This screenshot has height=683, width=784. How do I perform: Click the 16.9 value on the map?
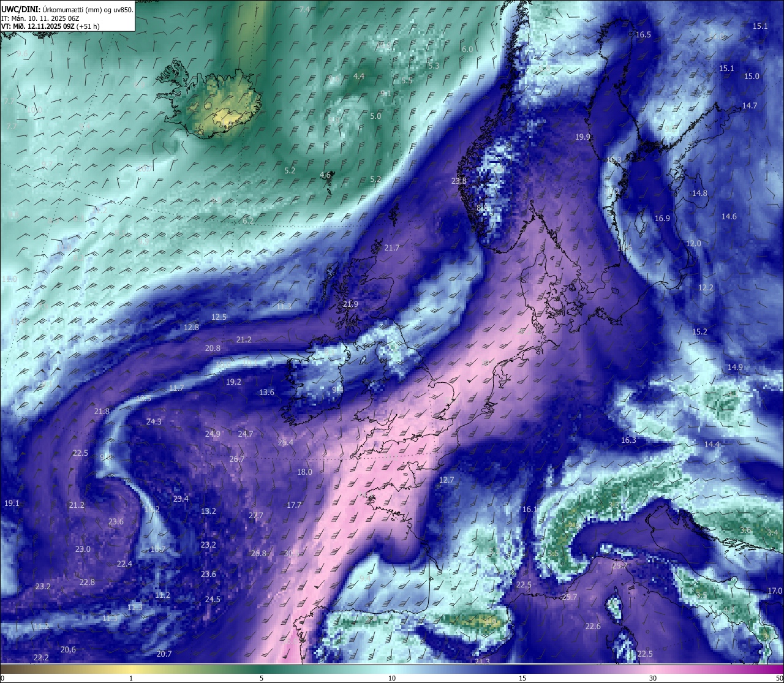(x=662, y=219)
